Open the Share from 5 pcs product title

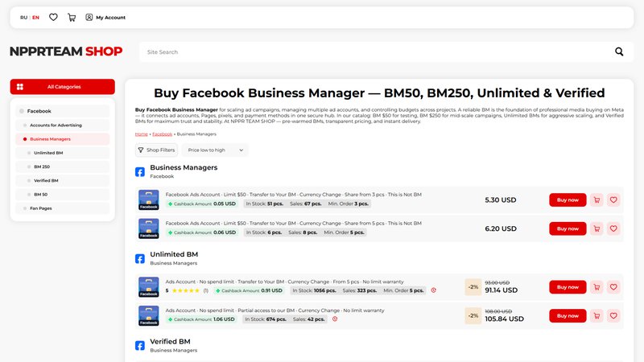coord(293,224)
